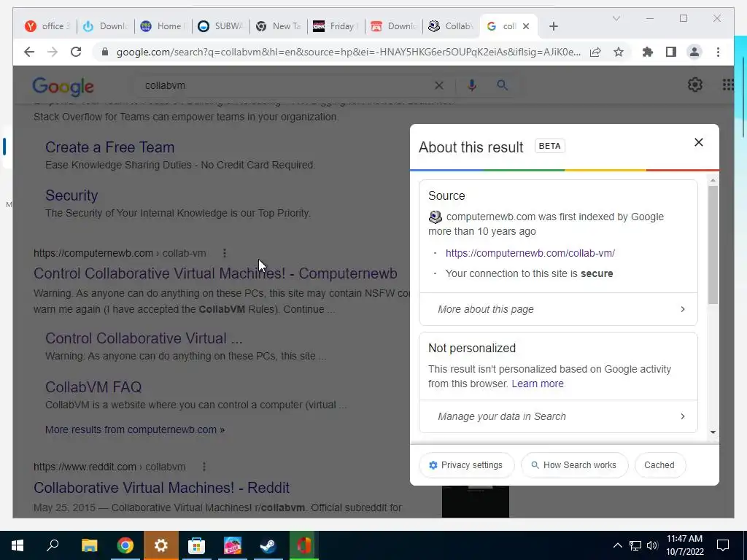Image resolution: width=747 pixels, height=560 pixels.
Task: Switch to the SUBWAY tab
Action: click(x=221, y=26)
